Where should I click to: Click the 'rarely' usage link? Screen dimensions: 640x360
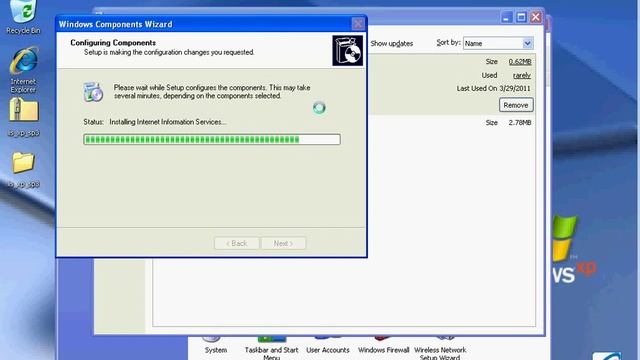click(x=522, y=76)
